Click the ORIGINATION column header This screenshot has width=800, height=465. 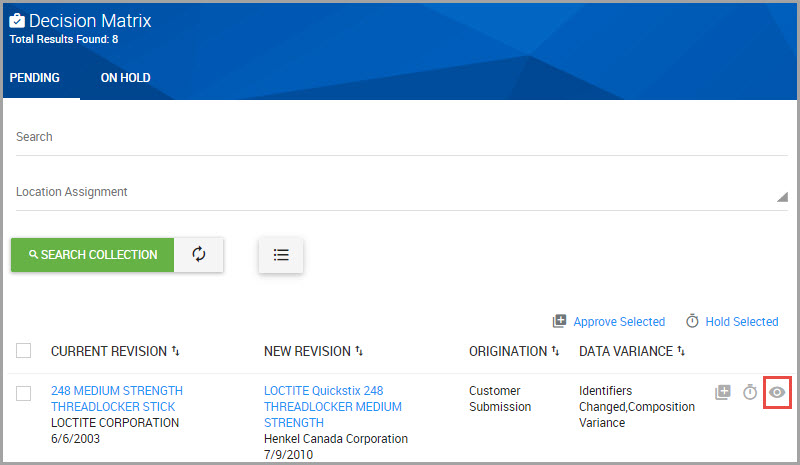(x=508, y=351)
